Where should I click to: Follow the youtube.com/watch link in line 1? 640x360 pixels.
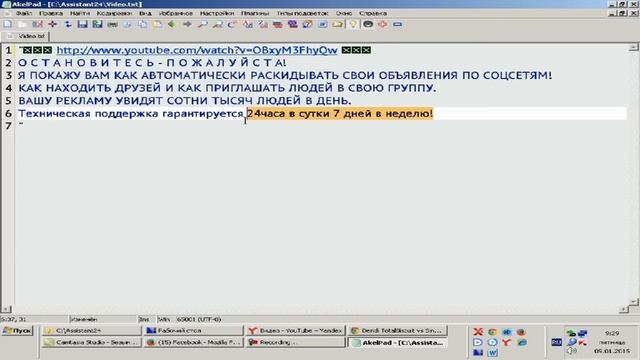pyautogui.click(x=197, y=50)
